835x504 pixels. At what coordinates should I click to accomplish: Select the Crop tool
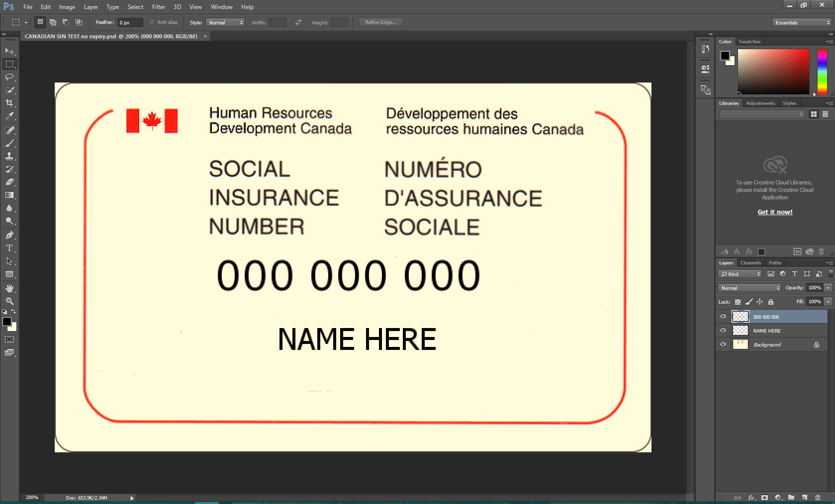pyautogui.click(x=9, y=103)
